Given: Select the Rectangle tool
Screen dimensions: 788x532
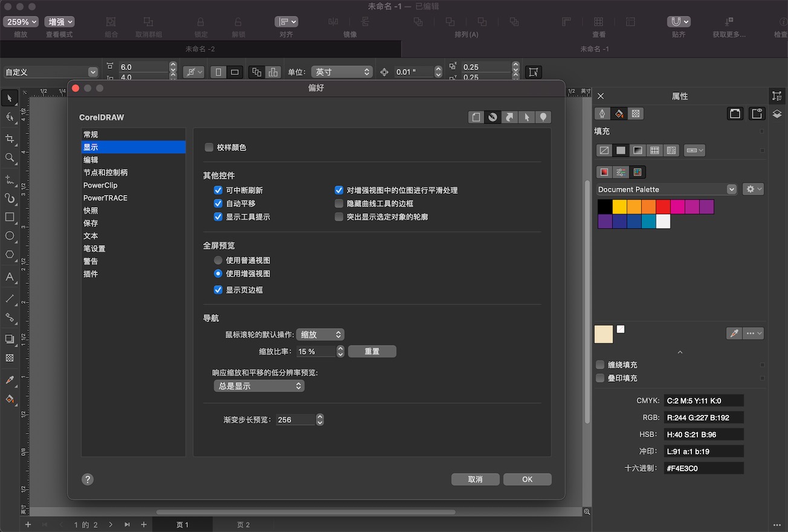Looking at the screenshot, I should click(10, 217).
